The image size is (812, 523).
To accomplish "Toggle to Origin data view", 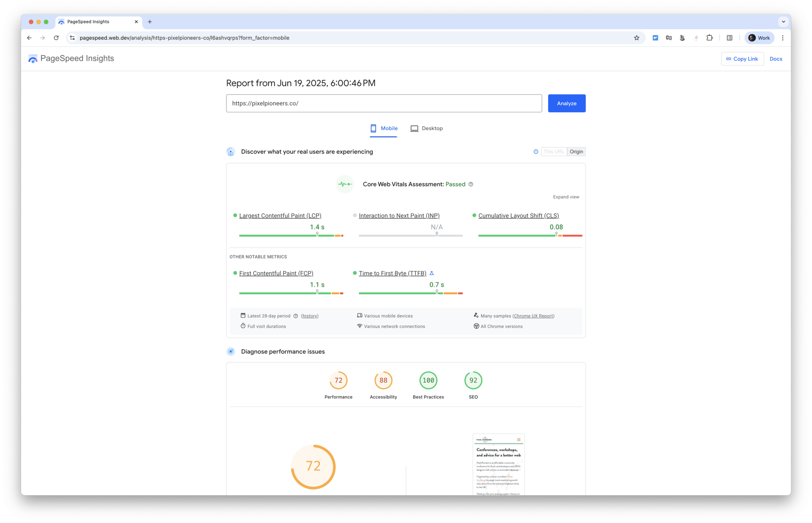I will pyautogui.click(x=576, y=151).
